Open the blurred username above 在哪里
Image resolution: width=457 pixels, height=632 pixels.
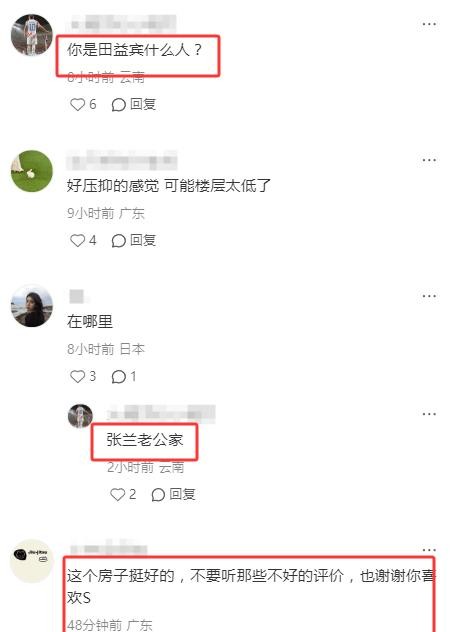77,297
